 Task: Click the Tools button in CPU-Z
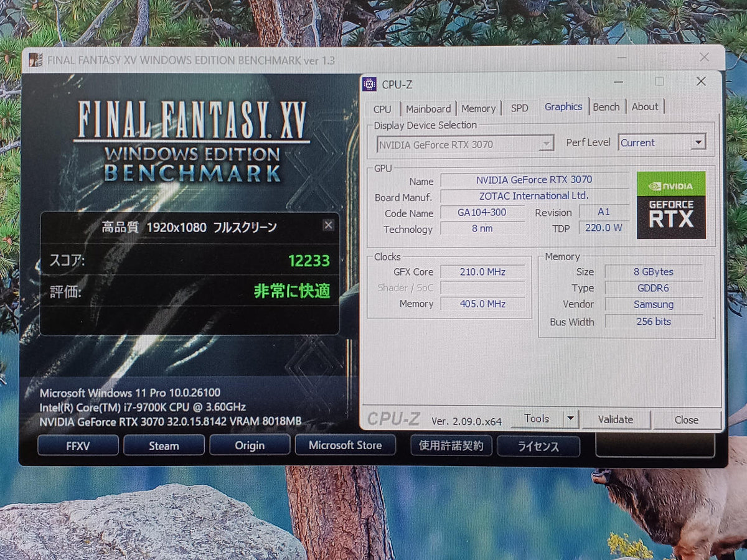pos(537,419)
